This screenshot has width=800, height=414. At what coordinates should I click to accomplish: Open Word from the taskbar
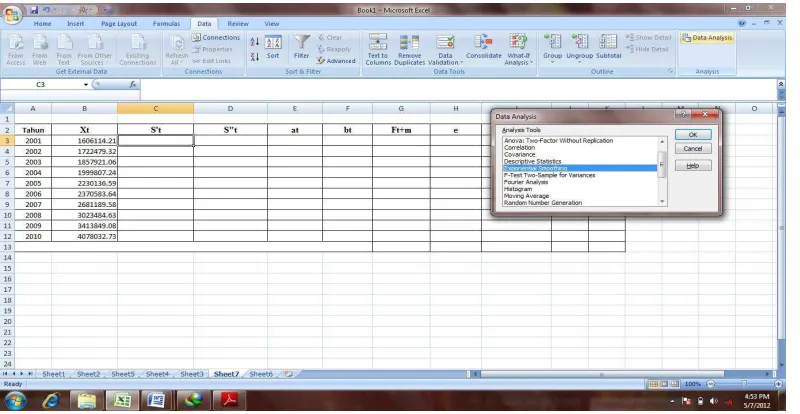pyautogui.click(x=156, y=401)
